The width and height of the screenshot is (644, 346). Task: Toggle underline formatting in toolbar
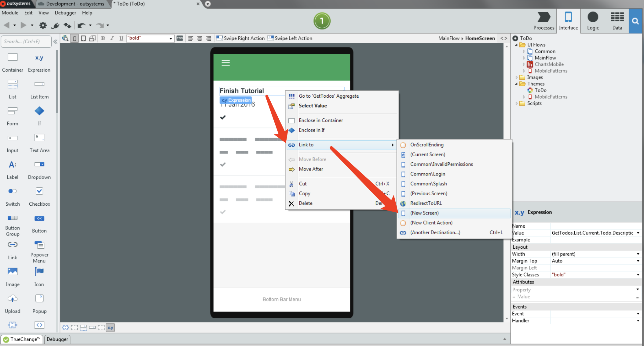tap(121, 38)
